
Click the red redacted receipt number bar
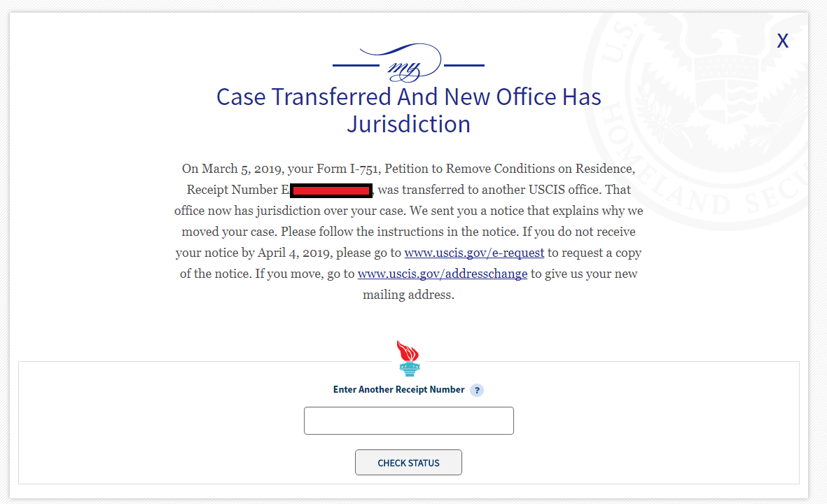(x=331, y=190)
